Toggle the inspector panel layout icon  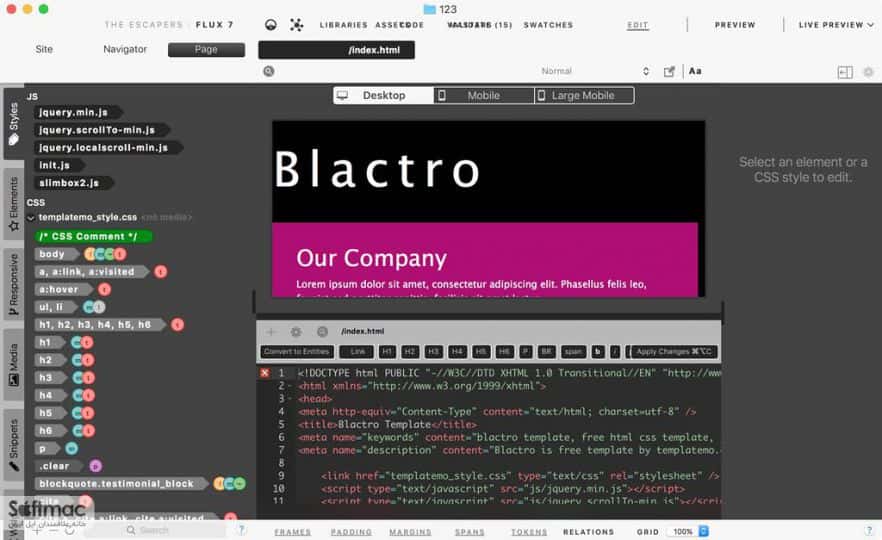pos(845,72)
